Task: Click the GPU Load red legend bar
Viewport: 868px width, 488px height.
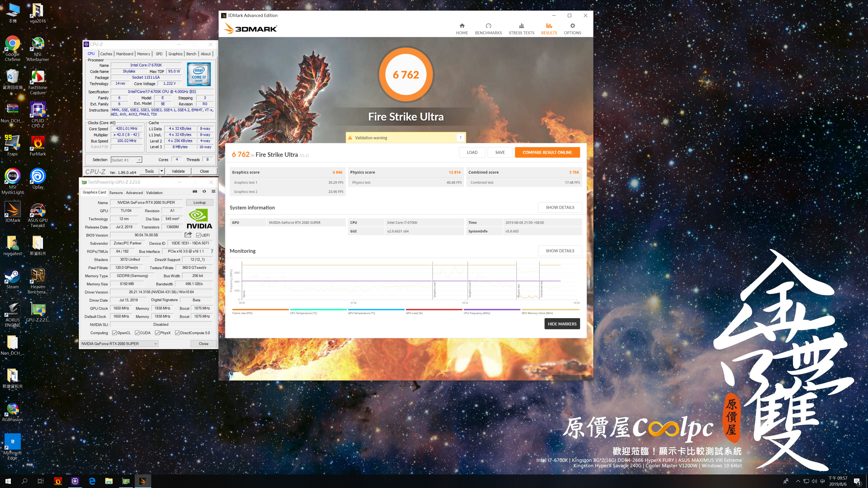Action: click(x=434, y=310)
